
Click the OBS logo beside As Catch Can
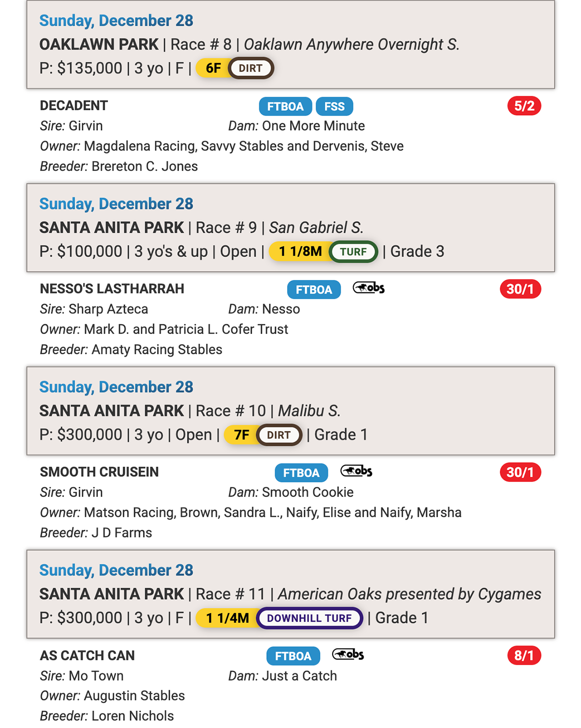(348, 655)
